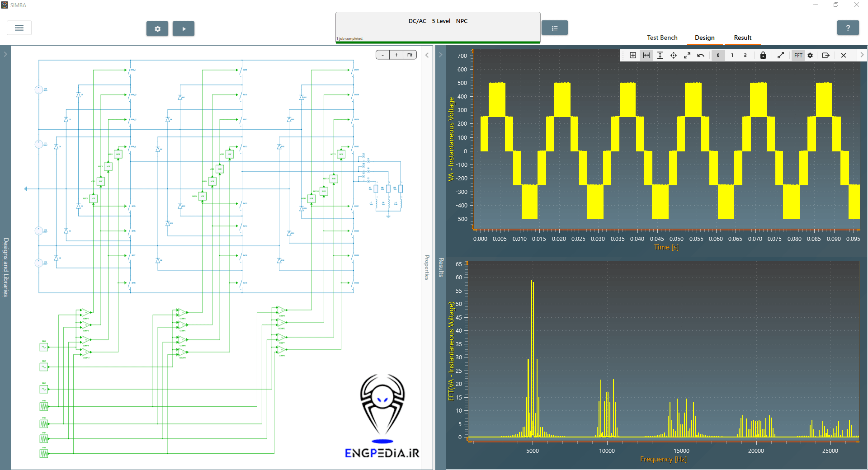Screen dimensions: 868x470
Task: Open simulation settings gear beside play button
Action: (157, 28)
